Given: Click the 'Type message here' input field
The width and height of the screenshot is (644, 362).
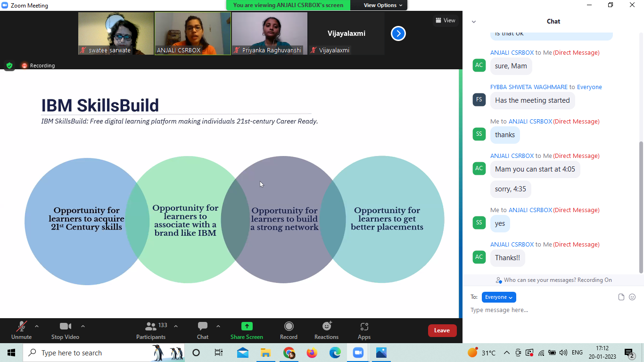Looking at the screenshot, I should (542, 310).
